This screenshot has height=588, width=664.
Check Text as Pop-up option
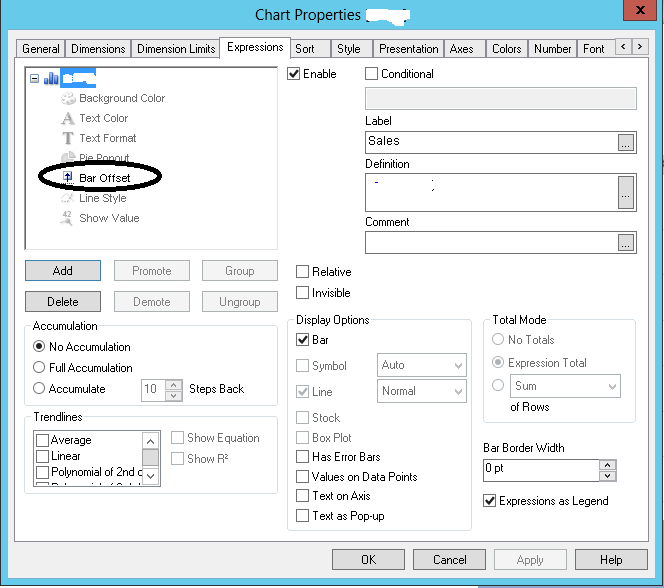click(302, 516)
